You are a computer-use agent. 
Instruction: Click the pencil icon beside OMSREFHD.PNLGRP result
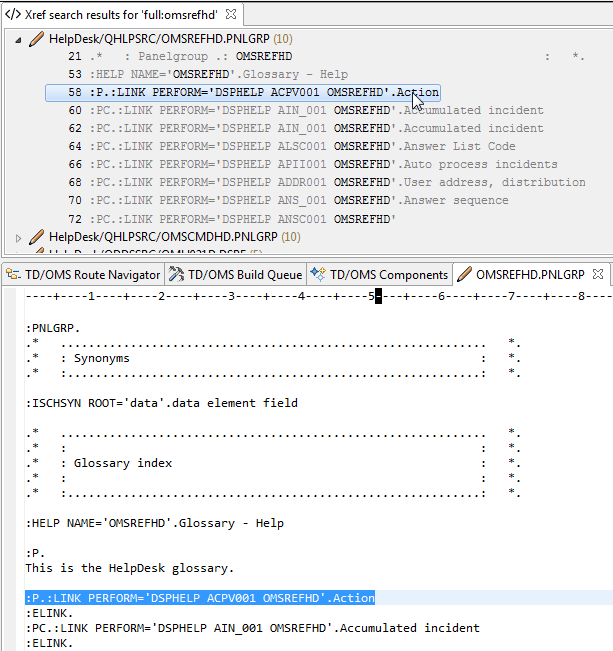[x=37, y=39]
